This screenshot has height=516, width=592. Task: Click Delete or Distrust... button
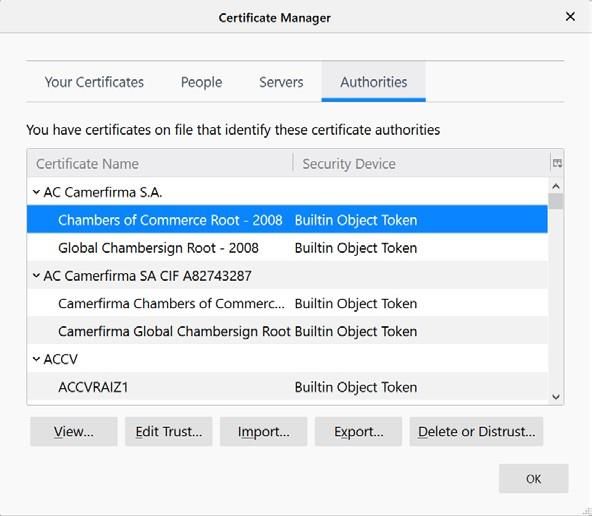click(476, 431)
